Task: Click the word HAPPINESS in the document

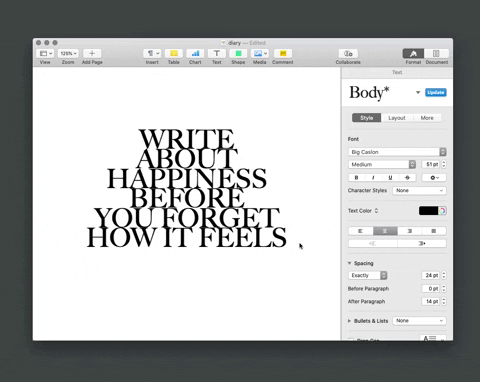Action: (187, 178)
